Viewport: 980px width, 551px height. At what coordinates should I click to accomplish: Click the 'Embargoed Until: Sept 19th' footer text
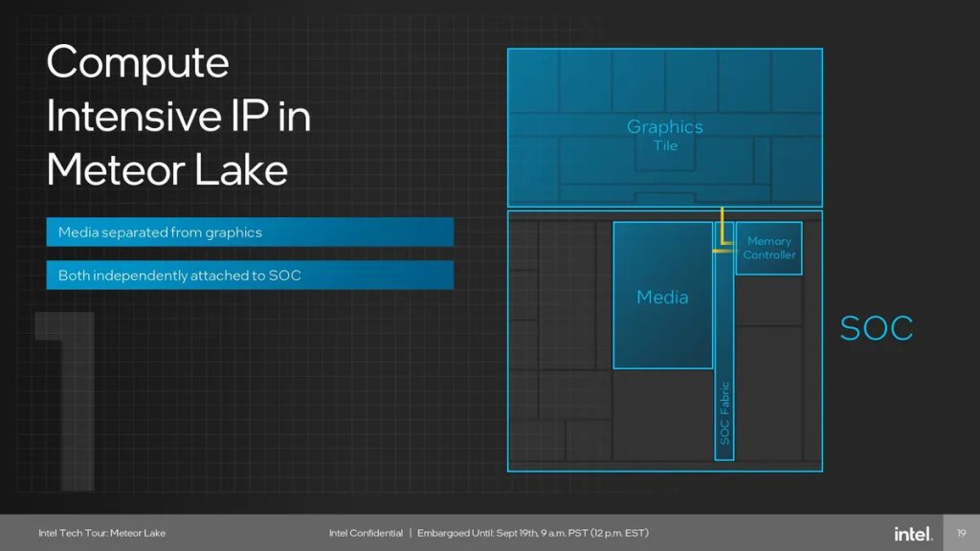(532, 533)
